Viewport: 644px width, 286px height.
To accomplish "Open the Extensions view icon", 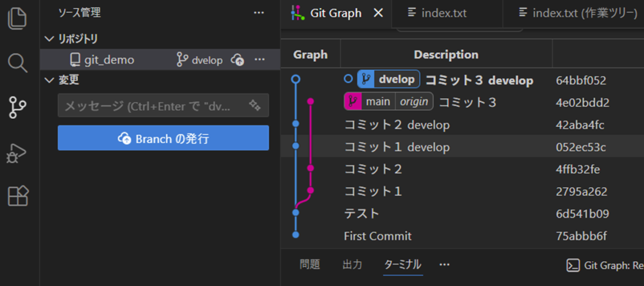I will click(18, 196).
